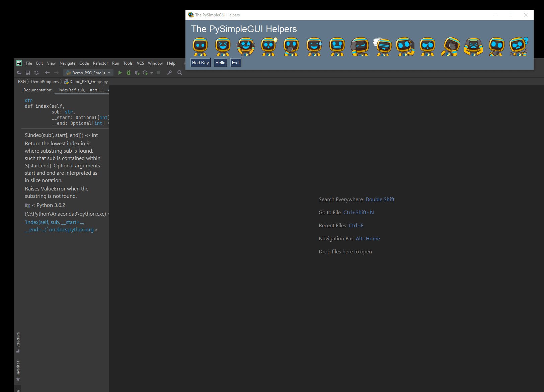
Task: Click the Open folder toolbar icon
Action: [x=19, y=73]
